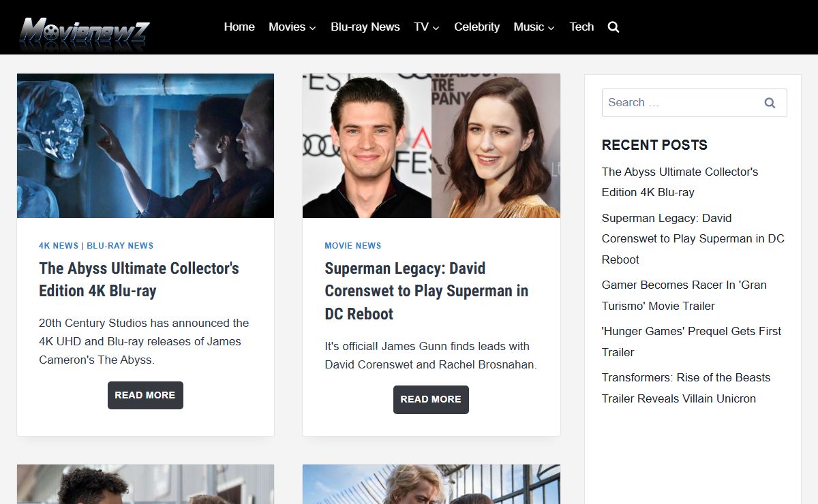
Task: Open The Abyss article thumbnail image
Action: point(145,146)
